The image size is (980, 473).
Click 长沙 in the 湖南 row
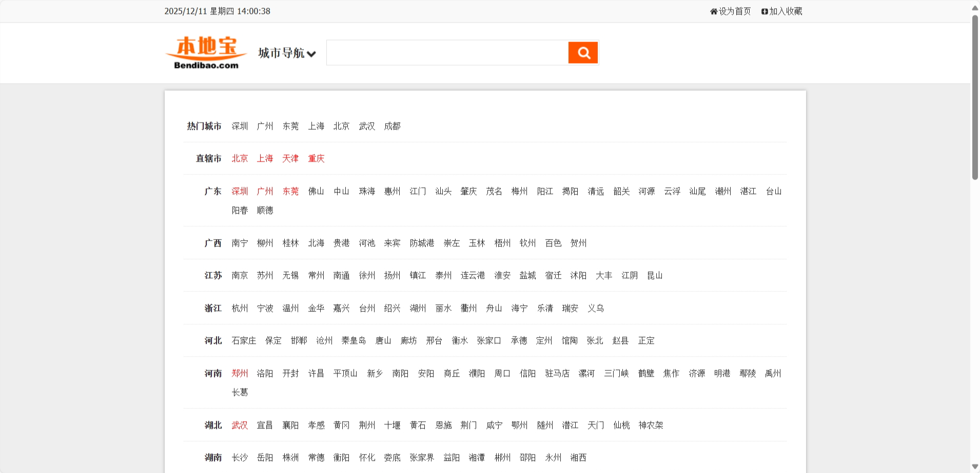[x=240, y=458]
